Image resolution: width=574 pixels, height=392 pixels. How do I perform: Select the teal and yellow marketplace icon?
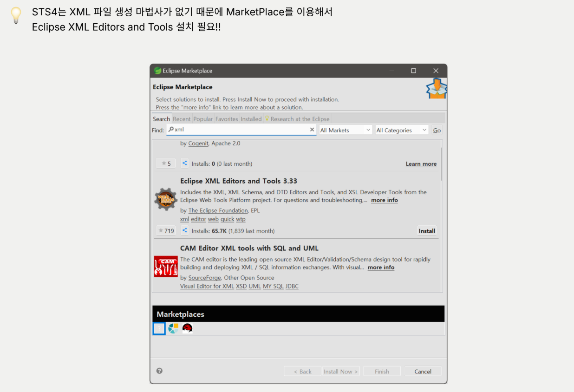(x=173, y=329)
